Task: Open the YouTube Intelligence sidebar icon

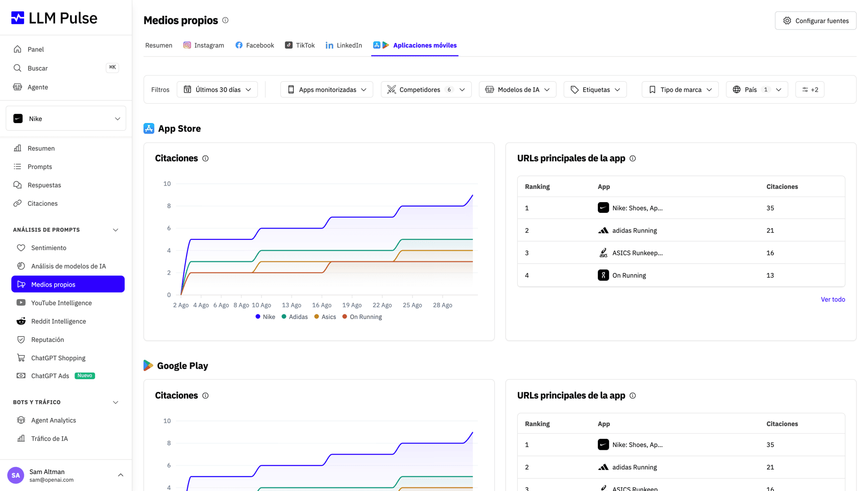Action: [21, 303]
